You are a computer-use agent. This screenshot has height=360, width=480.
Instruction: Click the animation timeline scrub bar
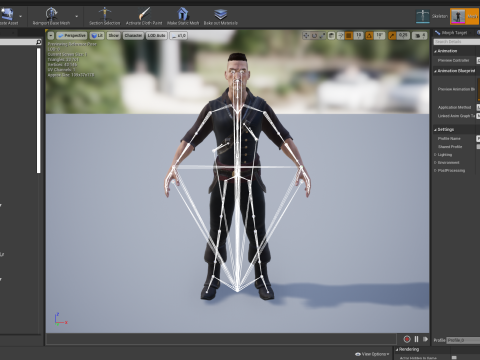tap(221, 339)
